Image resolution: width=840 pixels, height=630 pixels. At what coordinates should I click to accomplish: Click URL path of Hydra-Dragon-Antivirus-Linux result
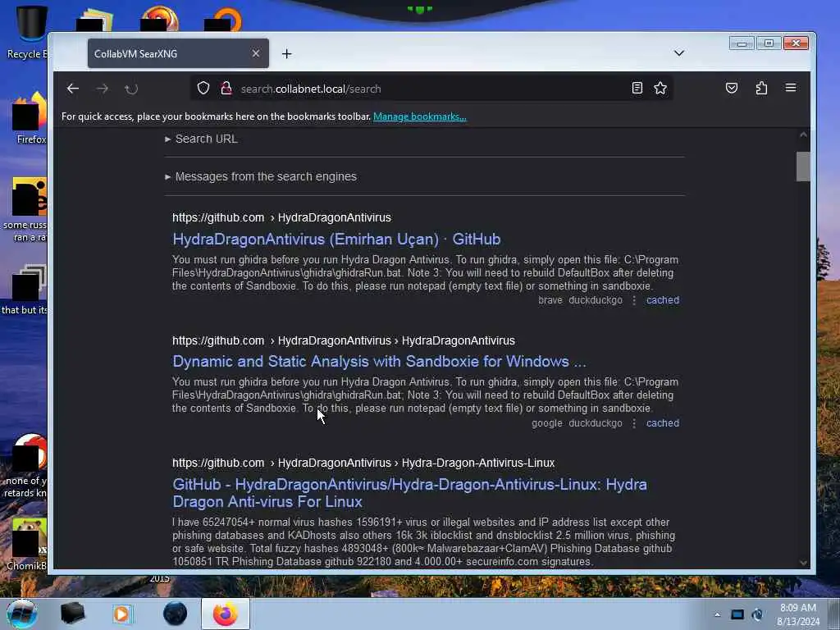363,463
